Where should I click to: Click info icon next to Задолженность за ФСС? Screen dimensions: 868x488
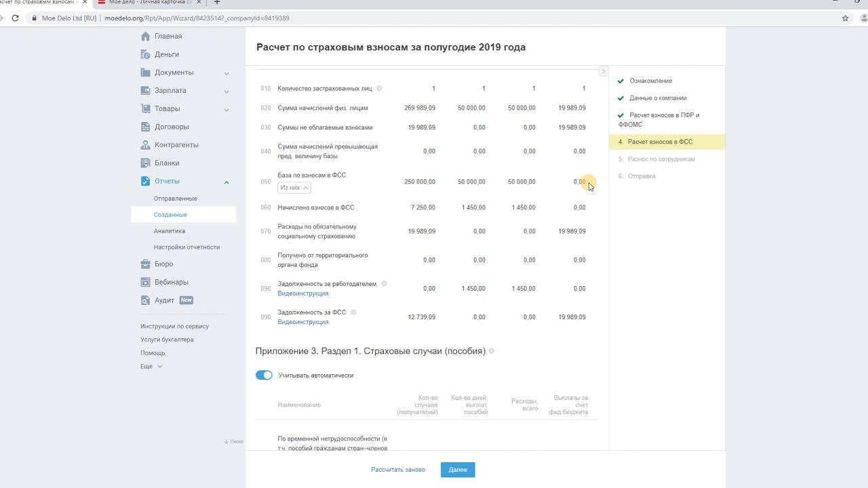pos(353,312)
